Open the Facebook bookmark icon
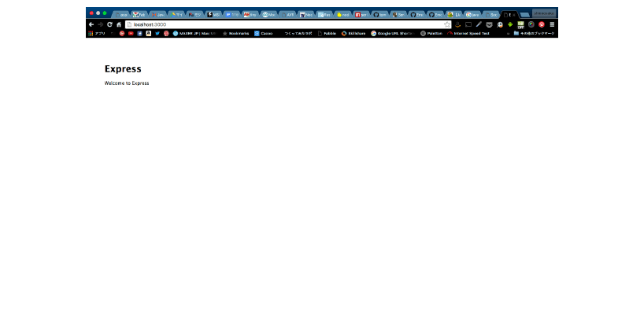 point(139,34)
